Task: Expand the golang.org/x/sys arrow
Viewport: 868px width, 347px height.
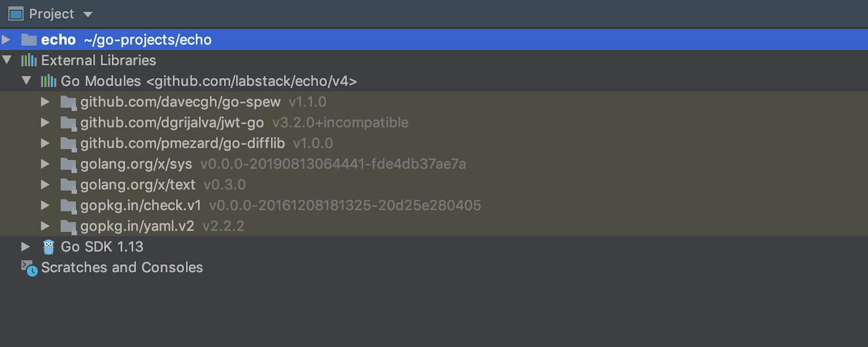Action: click(x=45, y=164)
